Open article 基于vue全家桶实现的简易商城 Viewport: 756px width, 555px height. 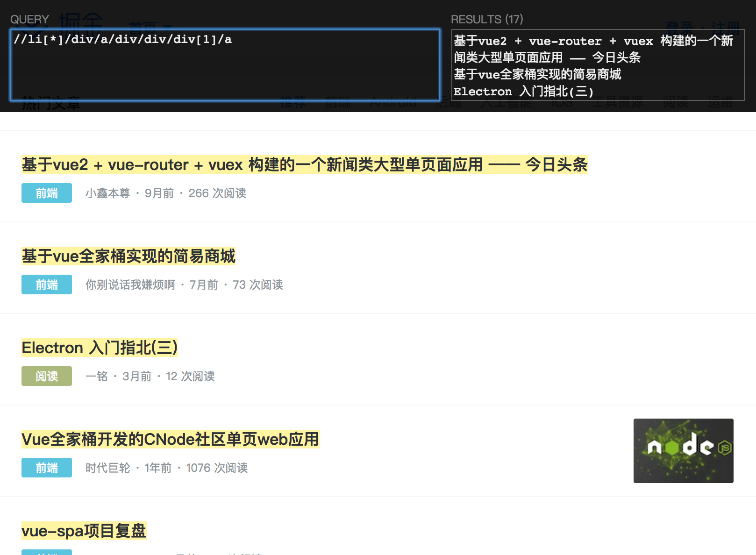128,256
